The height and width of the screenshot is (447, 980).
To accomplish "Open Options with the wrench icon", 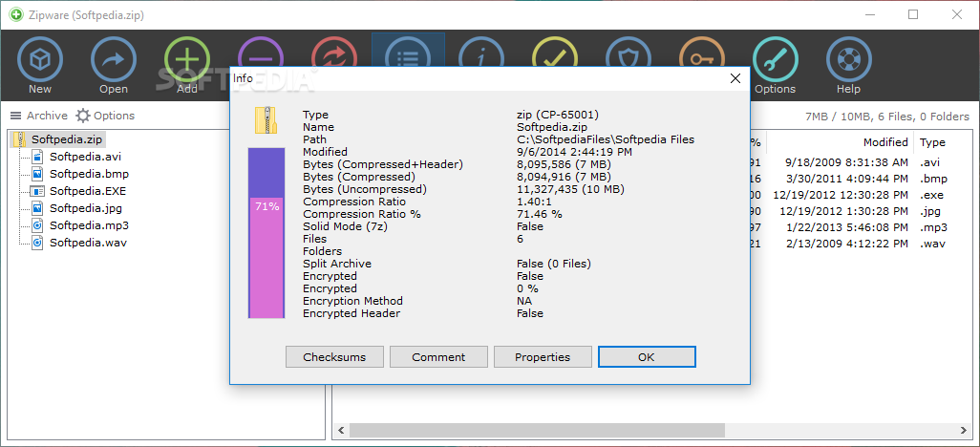I will (775, 59).
